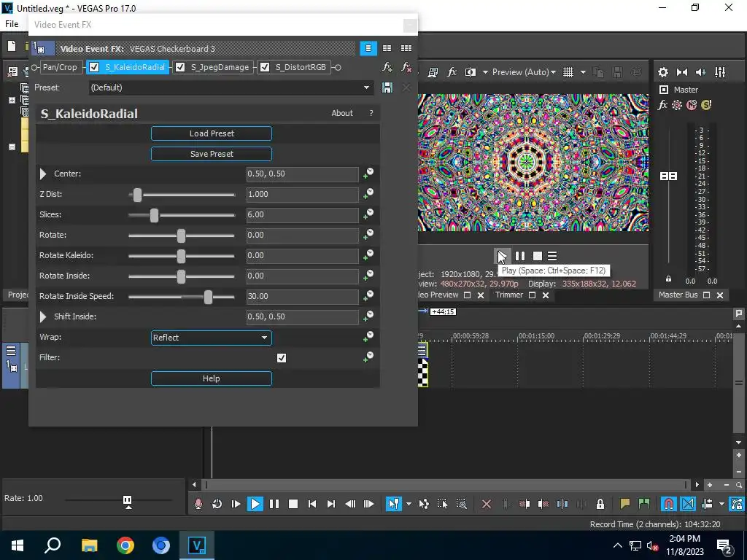This screenshot has height=560, width=747.
Task: Click the Master Dim Output icon
Action: [701, 72]
